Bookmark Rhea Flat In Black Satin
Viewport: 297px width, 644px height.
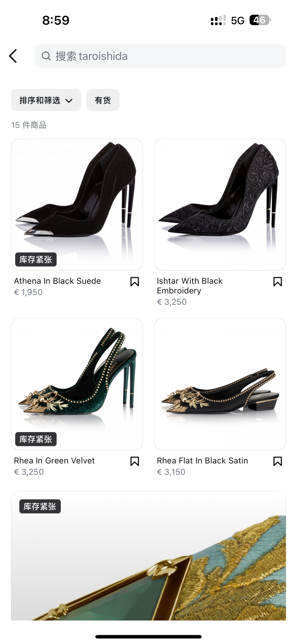coord(277,461)
